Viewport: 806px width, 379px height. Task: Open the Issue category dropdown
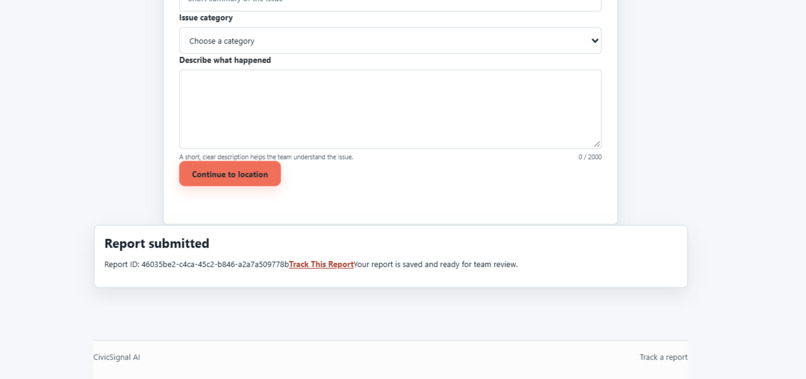click(x=390, y=41)
